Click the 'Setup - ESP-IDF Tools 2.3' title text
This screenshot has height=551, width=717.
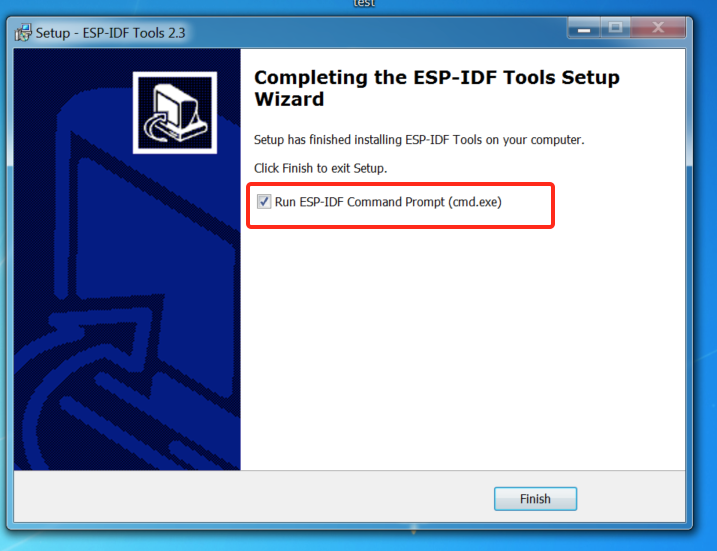click(110, 33)
